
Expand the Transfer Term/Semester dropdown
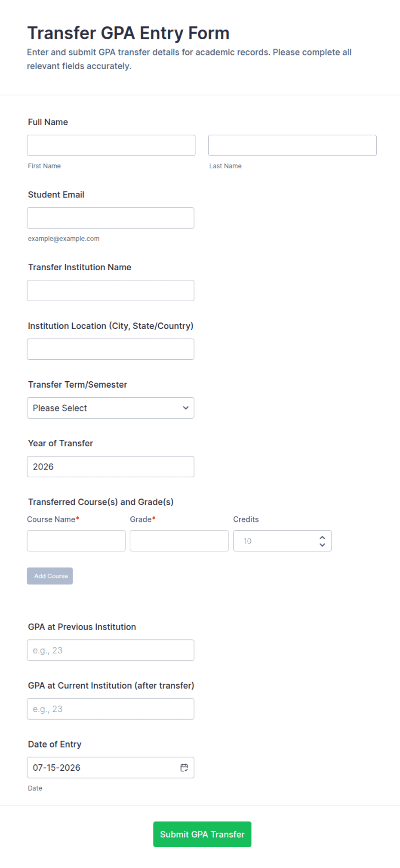tap(111, 408)
